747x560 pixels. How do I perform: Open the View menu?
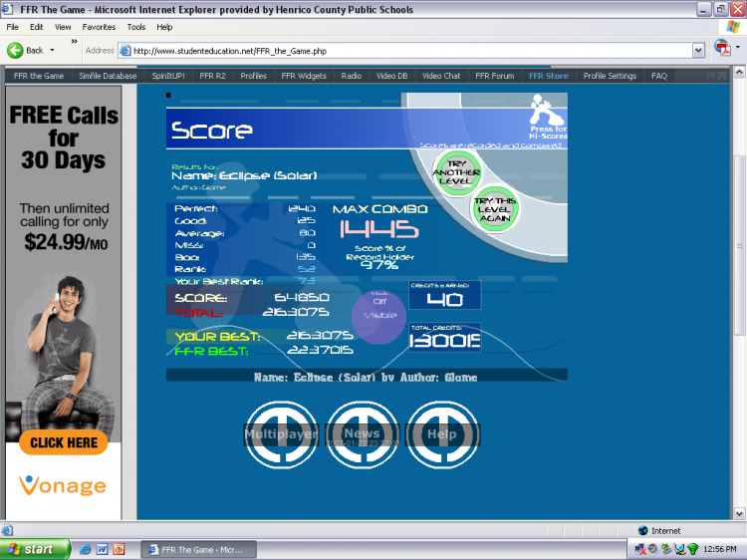coord(63,27)
